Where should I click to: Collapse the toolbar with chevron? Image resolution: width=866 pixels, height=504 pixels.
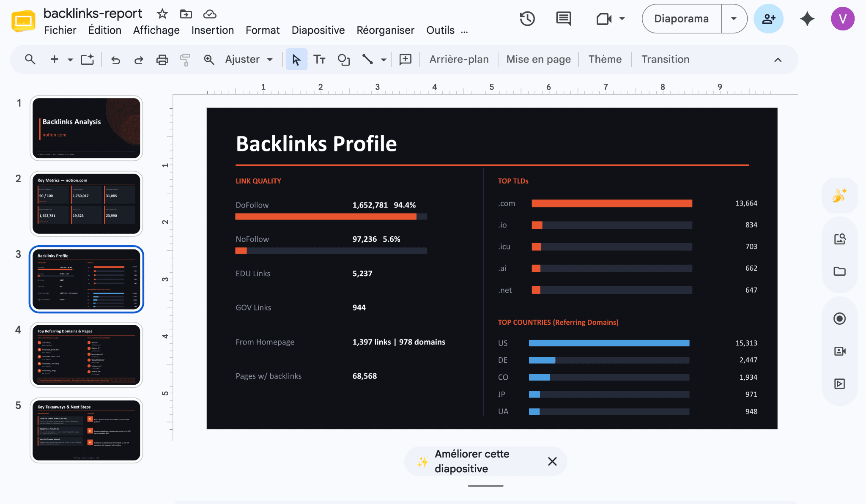pyautogui.click(x=778, y=60)
